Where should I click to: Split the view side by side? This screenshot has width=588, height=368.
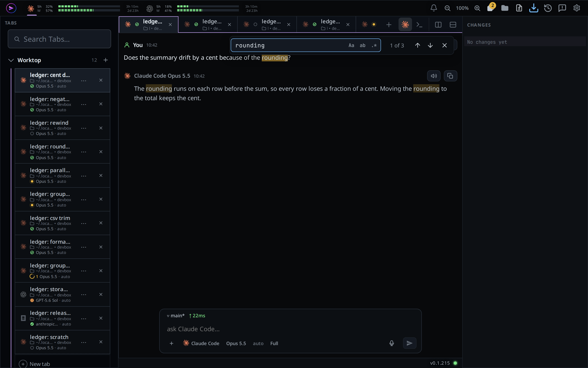[x=438, y=25]
